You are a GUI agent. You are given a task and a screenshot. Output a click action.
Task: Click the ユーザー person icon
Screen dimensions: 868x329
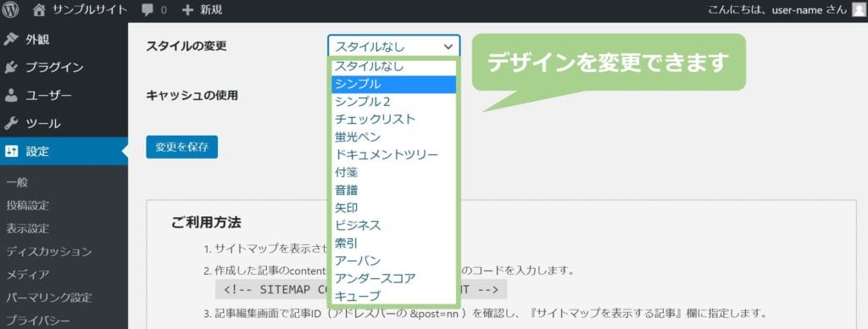pos(10,95)
